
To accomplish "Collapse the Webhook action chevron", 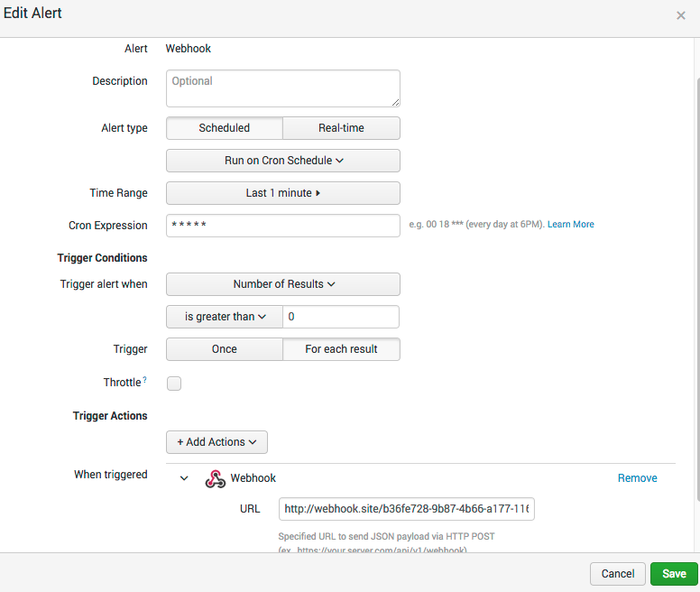I will pos(184,479).
